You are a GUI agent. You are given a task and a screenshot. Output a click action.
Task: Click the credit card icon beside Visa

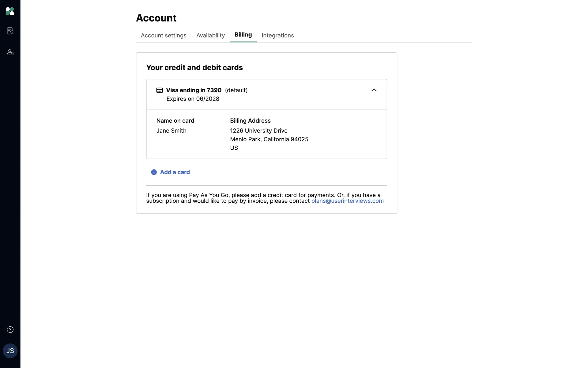pos(160,90)
